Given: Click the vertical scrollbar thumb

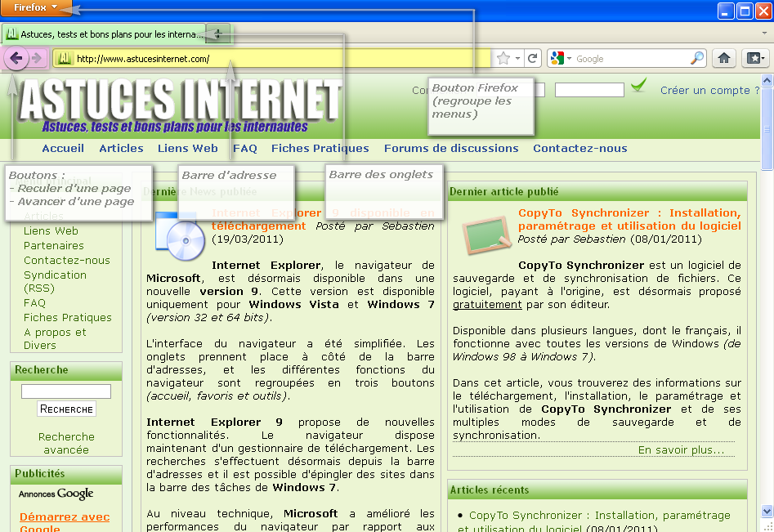Looking at the screenshot, I should tap(767, 128).
